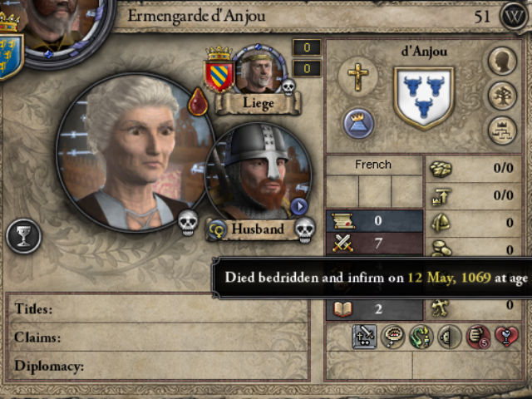Viewport: 532px width, 399px height.
Task: Select the green serpent trait icon
Action: tap(421, 337)
